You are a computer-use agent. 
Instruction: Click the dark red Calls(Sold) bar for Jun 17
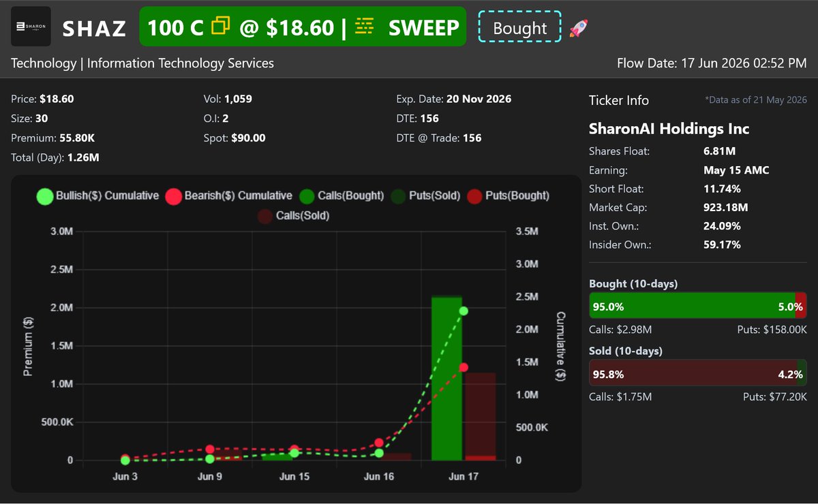(x=480, y=413)
